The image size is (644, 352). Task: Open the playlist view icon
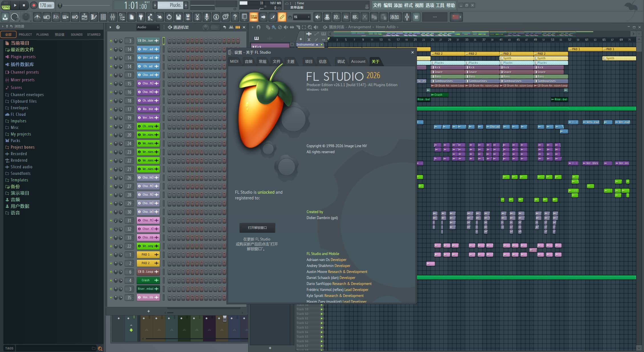pyautogui.click(x=84, y=17)
